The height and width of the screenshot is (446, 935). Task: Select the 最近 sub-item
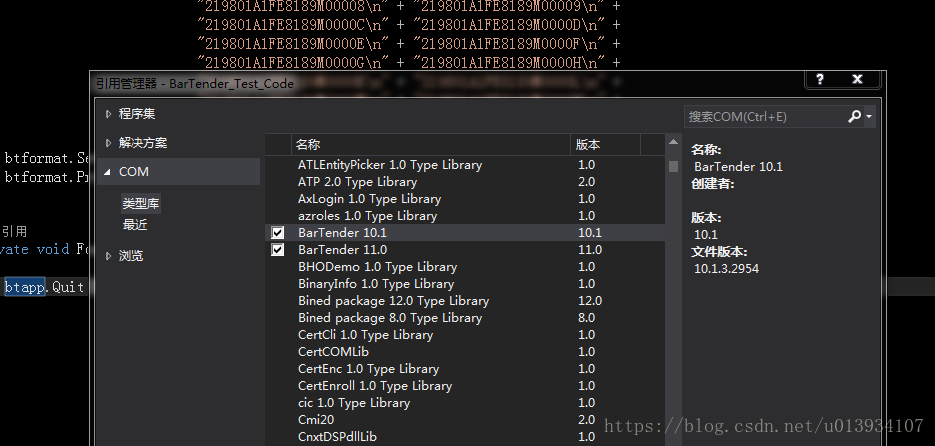pos(135,225)
